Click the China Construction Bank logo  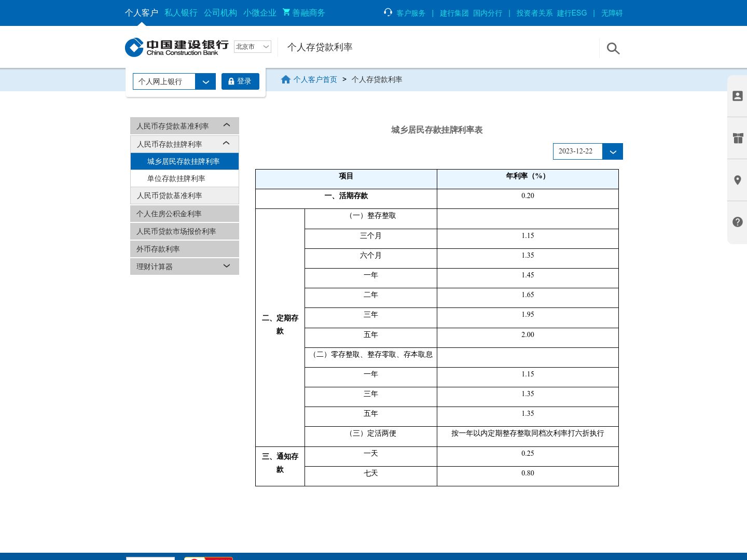tap(176, 47)
